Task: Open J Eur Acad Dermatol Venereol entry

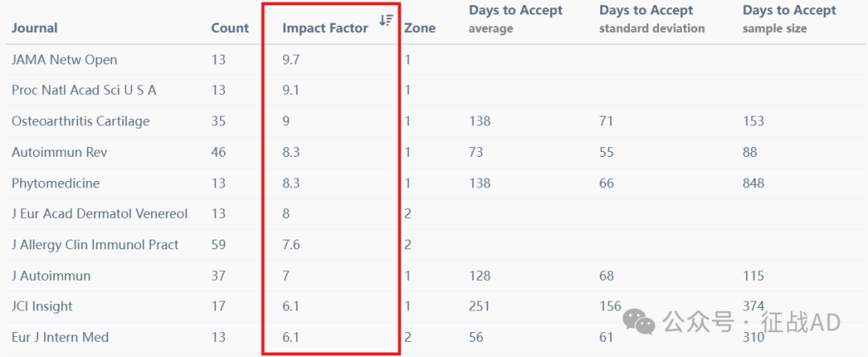Action: pyautogui.click(x=100, y=214)
